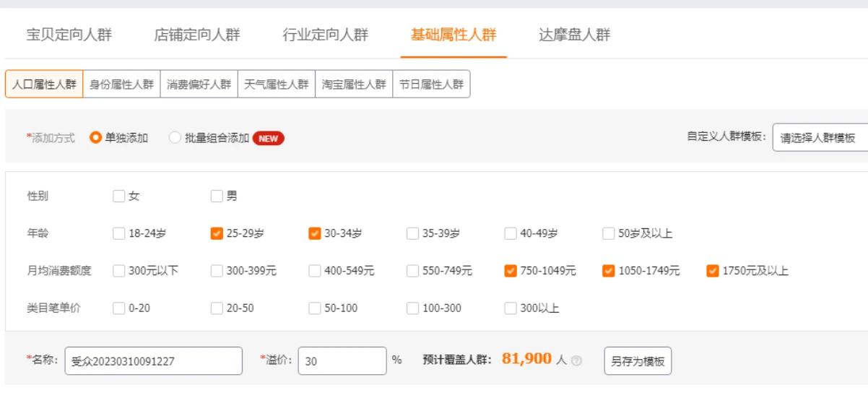
Task: Open the 请选择人群模板 dropdown
Action: [820, 138]
